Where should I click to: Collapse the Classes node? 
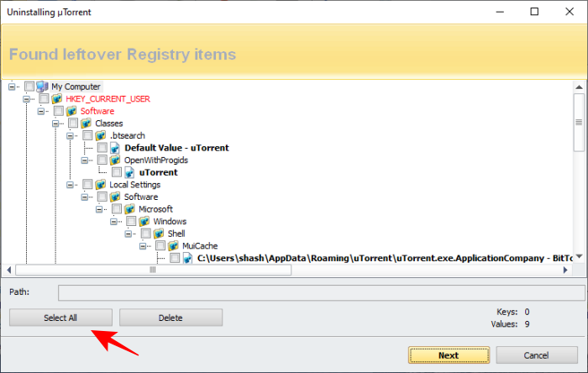click(x=55, y=123)
